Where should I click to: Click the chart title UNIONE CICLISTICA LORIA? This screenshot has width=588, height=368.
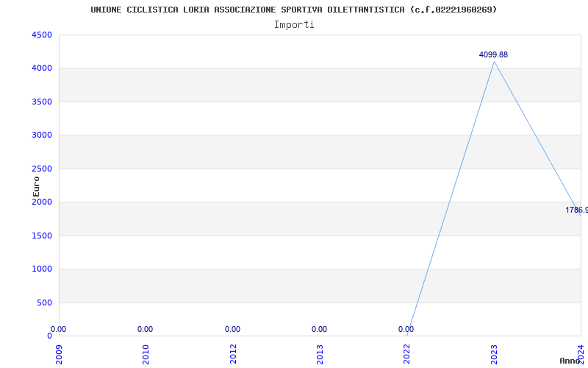pos(293,10)
